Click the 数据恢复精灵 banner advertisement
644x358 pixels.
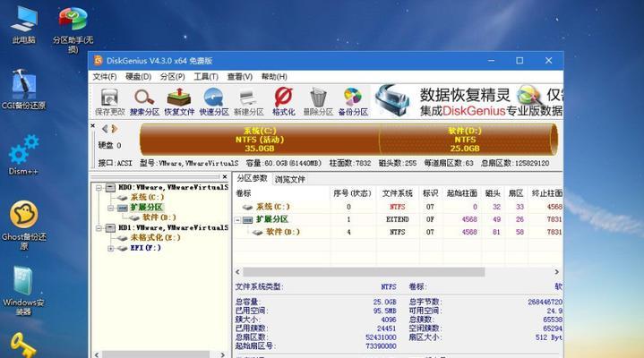point(468,101)
